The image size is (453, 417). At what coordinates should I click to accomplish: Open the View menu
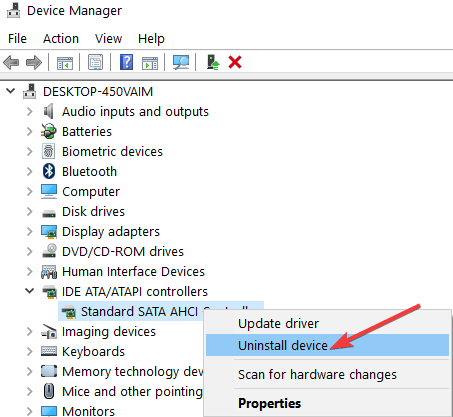click(108, 39)
